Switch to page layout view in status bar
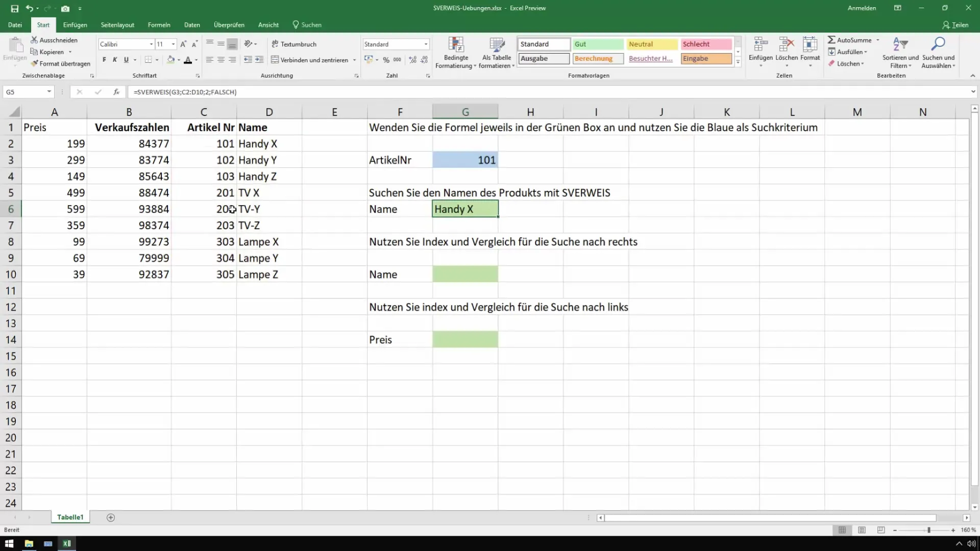Screen dimensions: 980x551 (x=862, y=530)
